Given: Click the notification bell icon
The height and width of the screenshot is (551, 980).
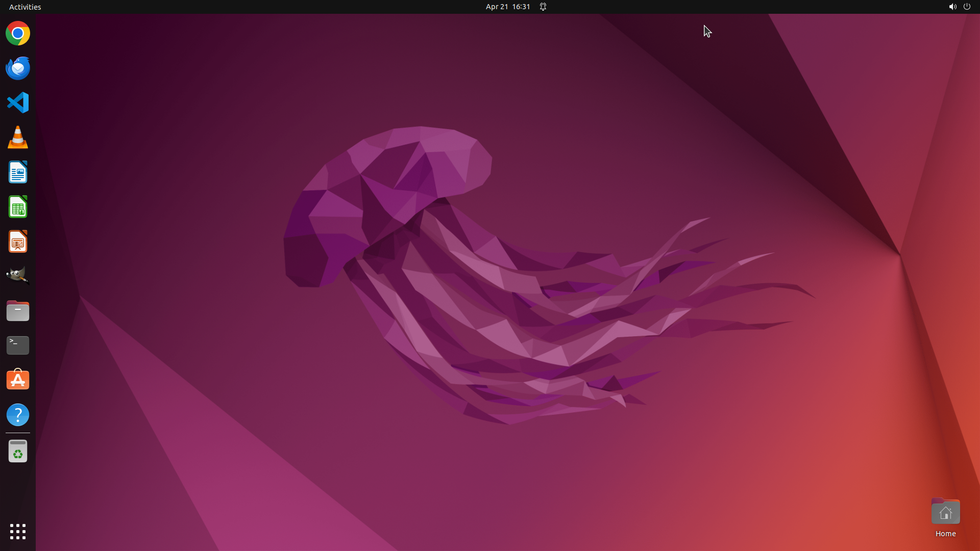Looking at the screenshot, I should coord(543,7).
